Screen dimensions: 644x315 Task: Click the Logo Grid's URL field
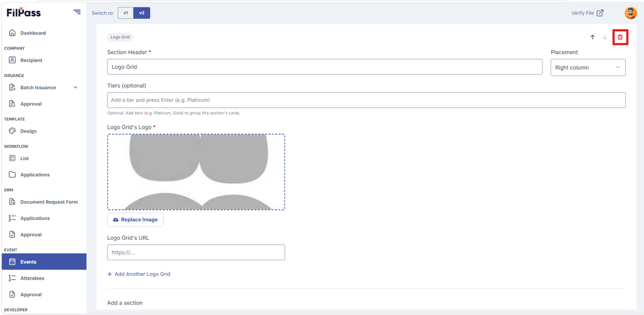pyautogui.click(x=196, y=252)
